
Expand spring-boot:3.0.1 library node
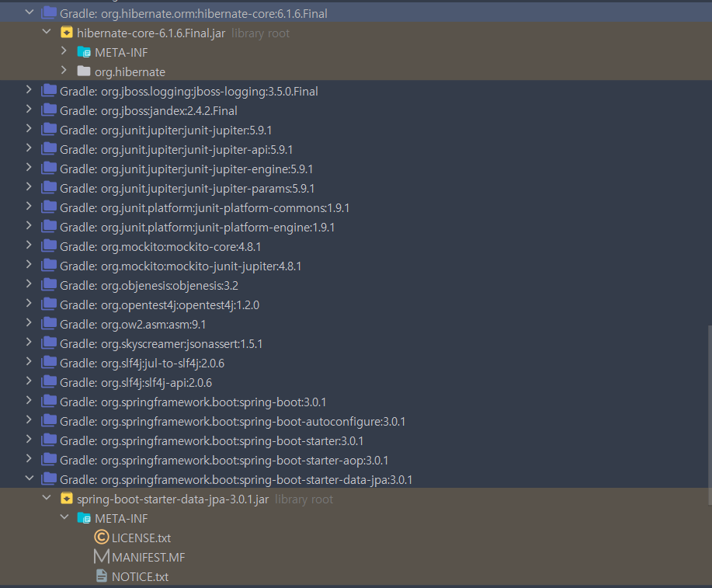pyautogui.click(x=29, y=401)
